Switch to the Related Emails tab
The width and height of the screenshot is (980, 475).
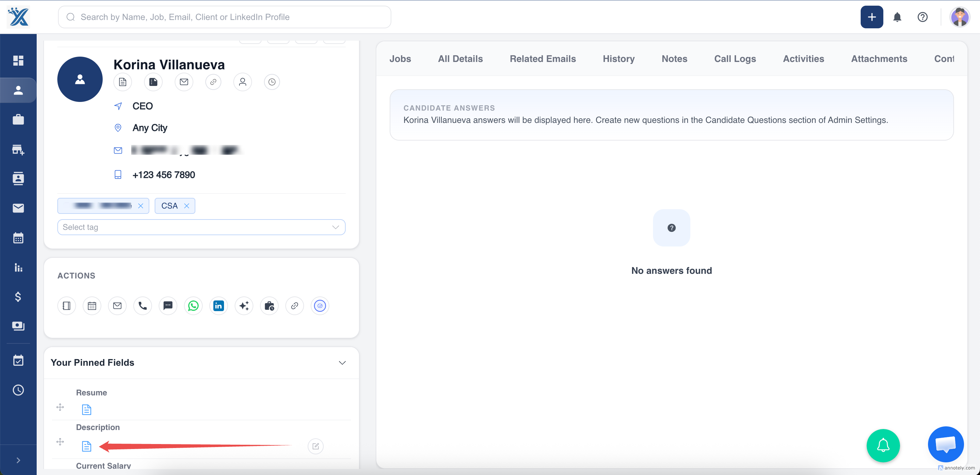click(x=543, y=59)
